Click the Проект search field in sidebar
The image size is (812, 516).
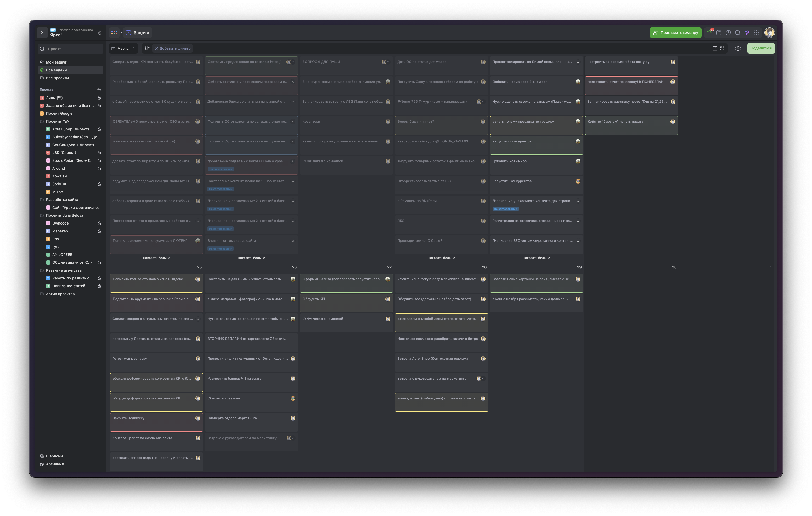[x=70, y=49]
